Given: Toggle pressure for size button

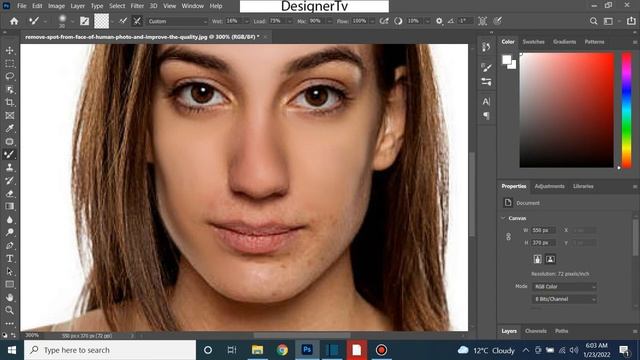Looking at the screenshot, I should click(498, 21).
